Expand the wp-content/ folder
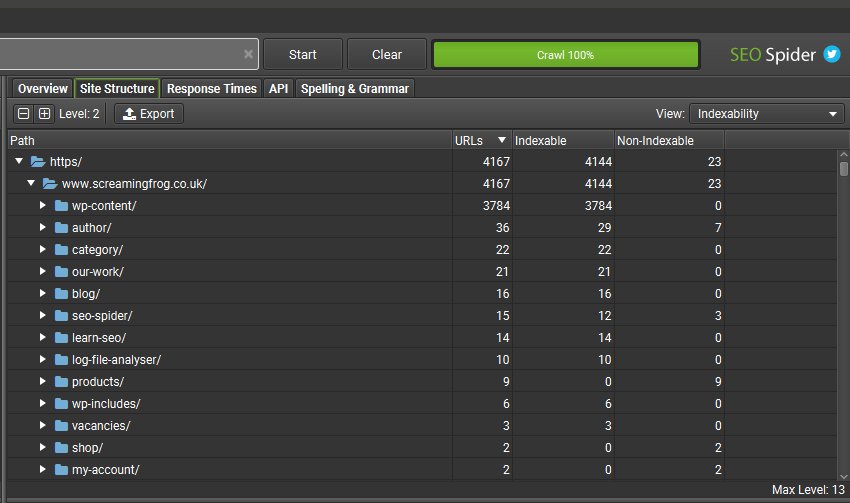Image resolution: width=850 pixels, height=503 pixels. [x=42, y=205]
